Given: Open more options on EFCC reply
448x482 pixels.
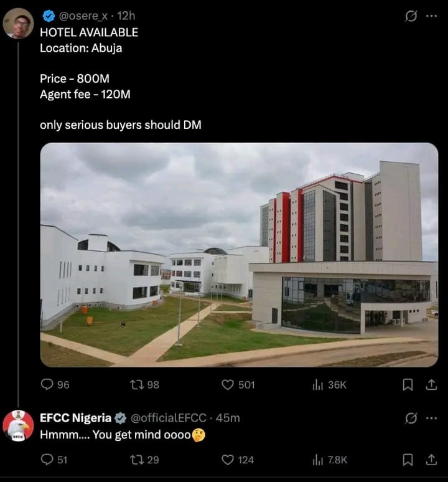Looking at the screenshot, I should click(x=431, y=418).
